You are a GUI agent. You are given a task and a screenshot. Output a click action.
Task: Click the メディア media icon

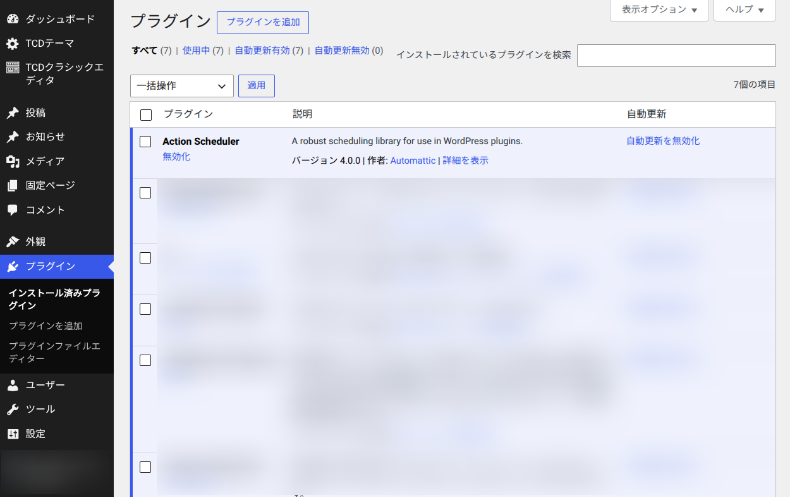click(13, 161)
